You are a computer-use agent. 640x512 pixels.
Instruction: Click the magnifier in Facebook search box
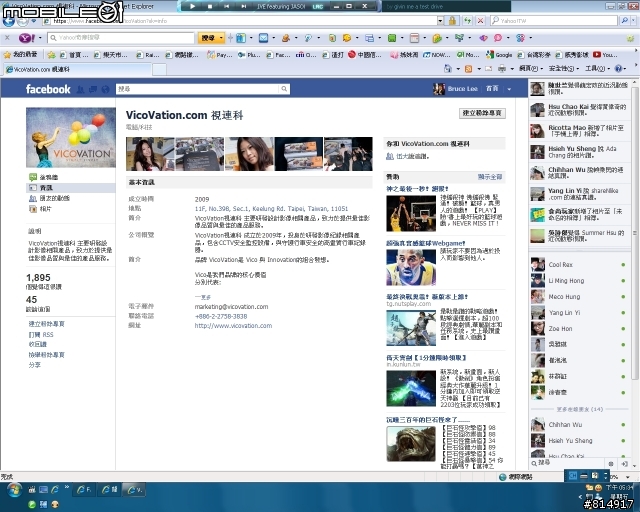[x=284, y=89]
